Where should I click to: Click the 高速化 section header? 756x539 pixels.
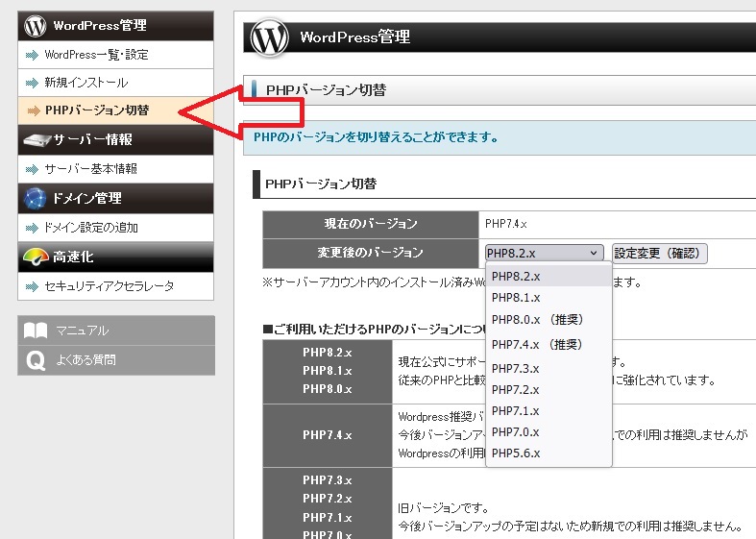[115, 257]
